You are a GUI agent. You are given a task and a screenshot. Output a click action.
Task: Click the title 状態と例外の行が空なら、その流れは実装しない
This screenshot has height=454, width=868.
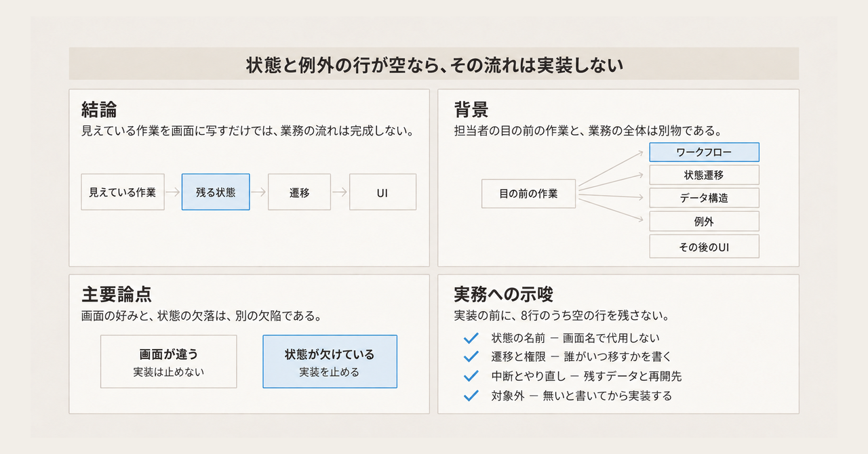[x=434, y=65]
